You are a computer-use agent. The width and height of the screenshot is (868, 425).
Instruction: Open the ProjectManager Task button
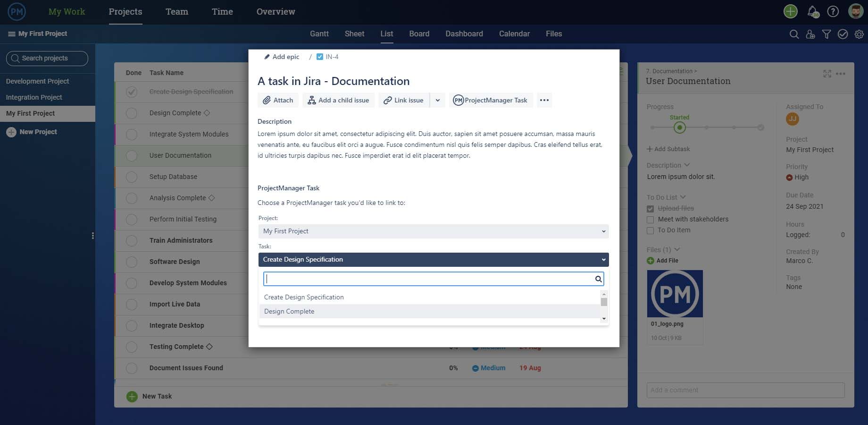pyautogui.click(x=491, y=100)
